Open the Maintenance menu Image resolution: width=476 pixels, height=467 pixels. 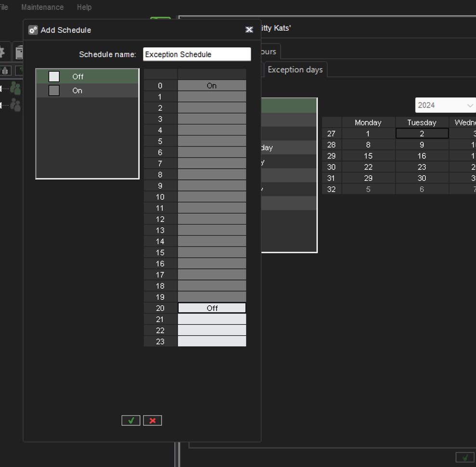[42, 7]
